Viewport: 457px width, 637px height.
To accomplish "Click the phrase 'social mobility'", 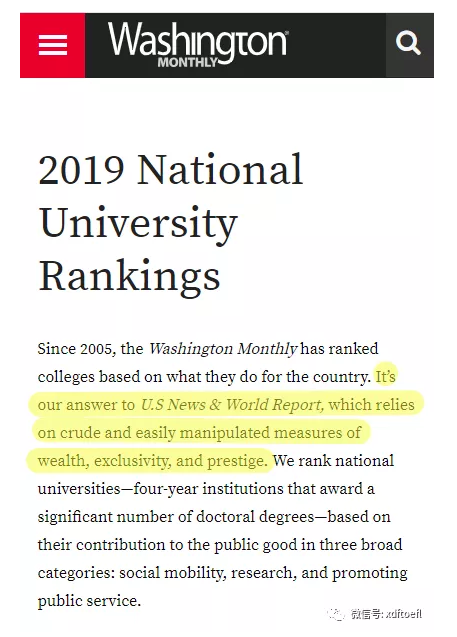I will coord(171,573).
